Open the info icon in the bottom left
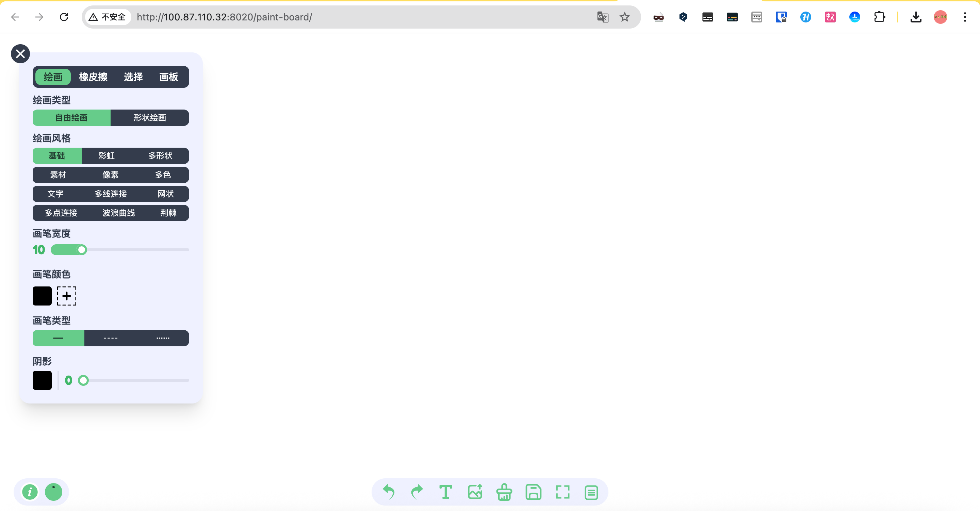980x511 pixels. click(x=30, y=492)
